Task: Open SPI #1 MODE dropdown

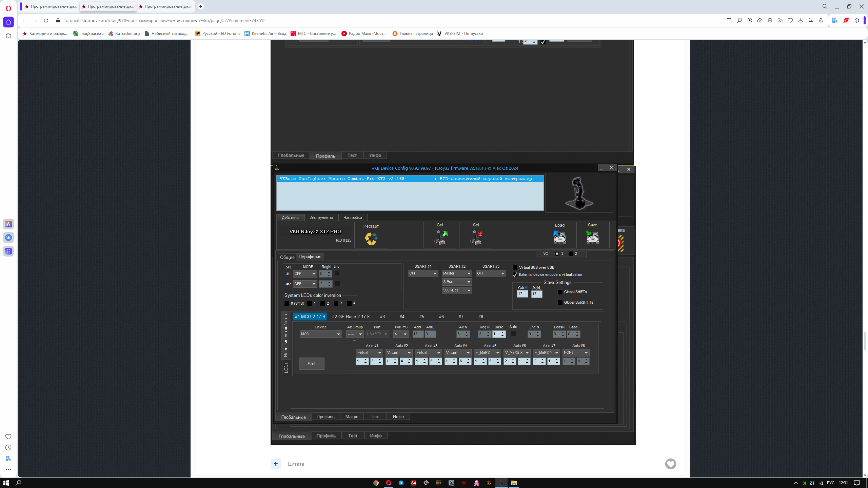Action: [305, 274]
